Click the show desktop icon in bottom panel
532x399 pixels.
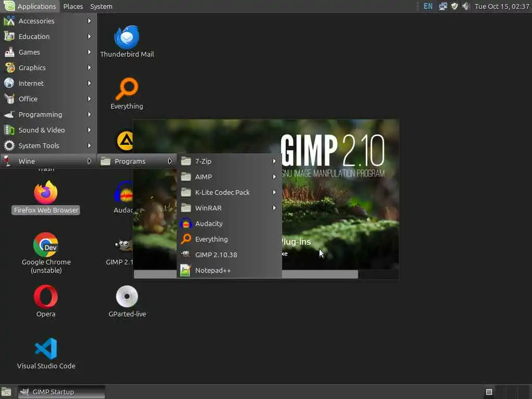point(6,392)
